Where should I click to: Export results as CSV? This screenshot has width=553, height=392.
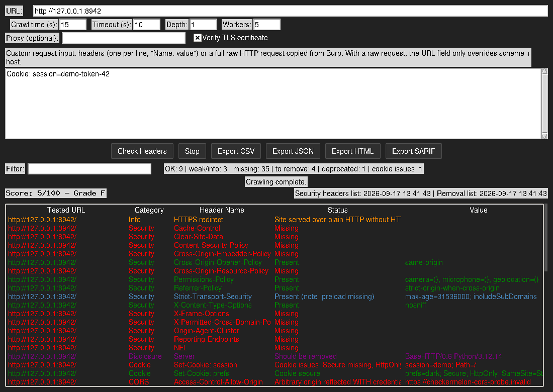236,151
